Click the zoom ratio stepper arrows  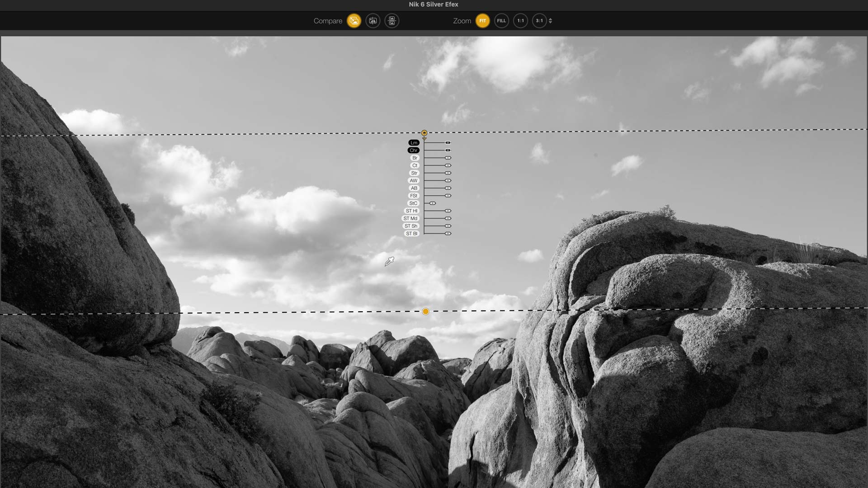[x=550, y=21]
